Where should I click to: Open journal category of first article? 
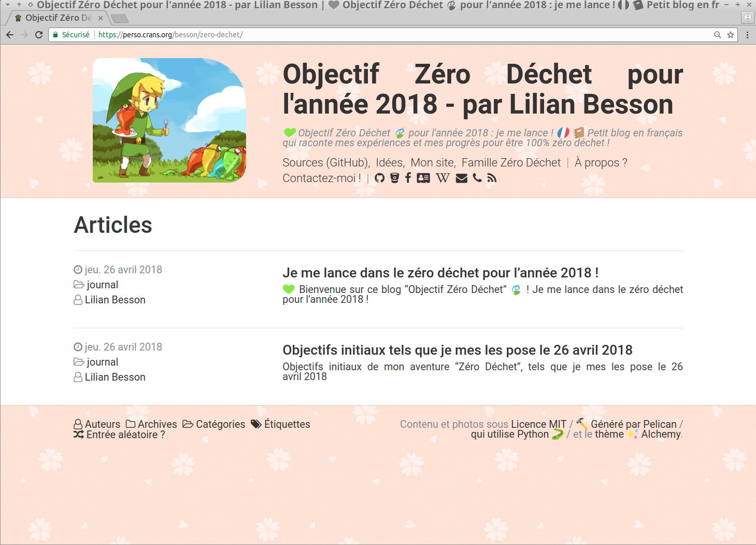click(x=102, y=285)
